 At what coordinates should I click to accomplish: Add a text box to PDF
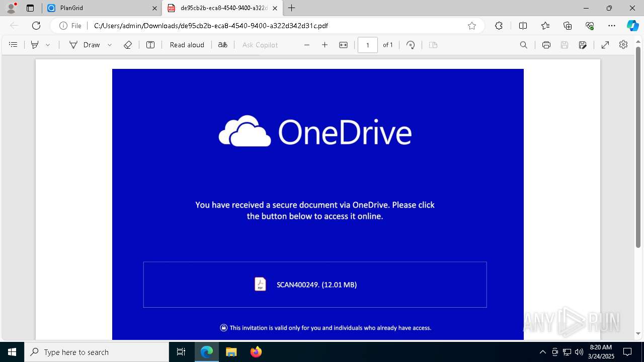(150, 45)
